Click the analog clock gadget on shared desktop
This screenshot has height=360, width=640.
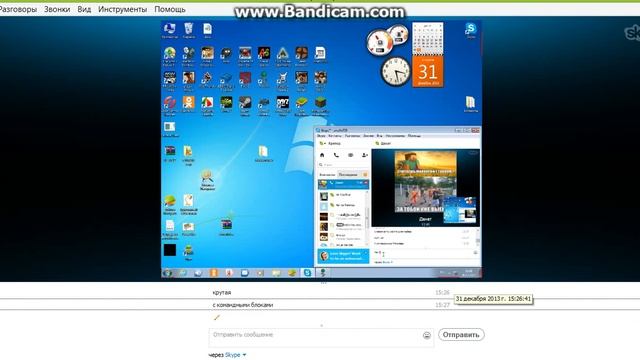(x=396, y=71)
